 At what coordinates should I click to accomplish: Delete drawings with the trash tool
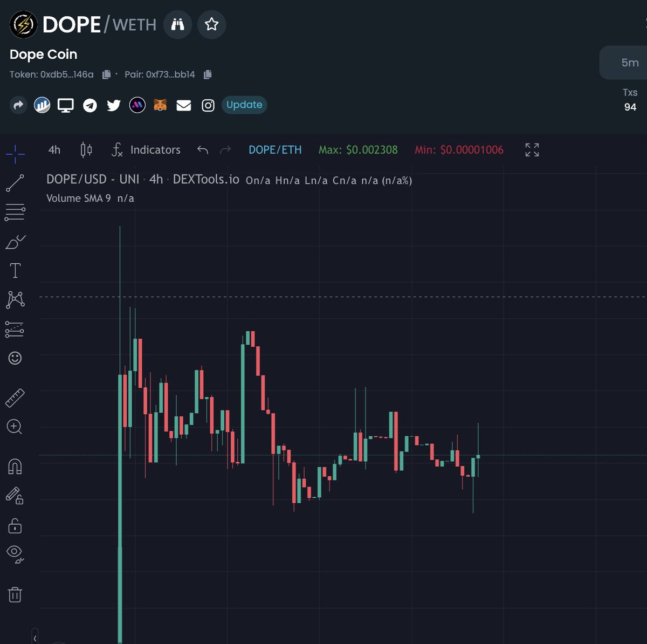coord(16,594)
